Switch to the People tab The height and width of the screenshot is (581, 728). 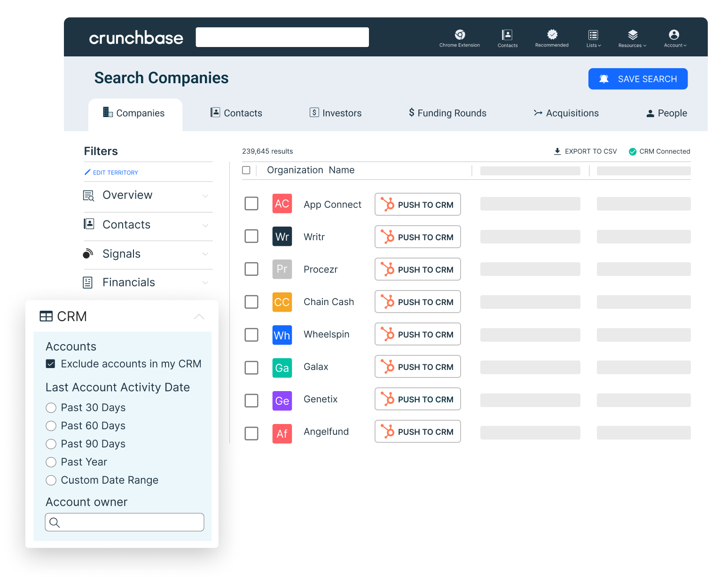tap(666, 113)
